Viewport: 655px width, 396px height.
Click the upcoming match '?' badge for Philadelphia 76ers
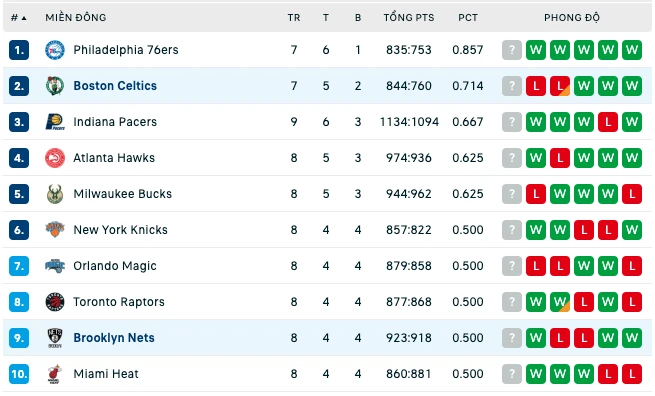(x=512, y=50)
